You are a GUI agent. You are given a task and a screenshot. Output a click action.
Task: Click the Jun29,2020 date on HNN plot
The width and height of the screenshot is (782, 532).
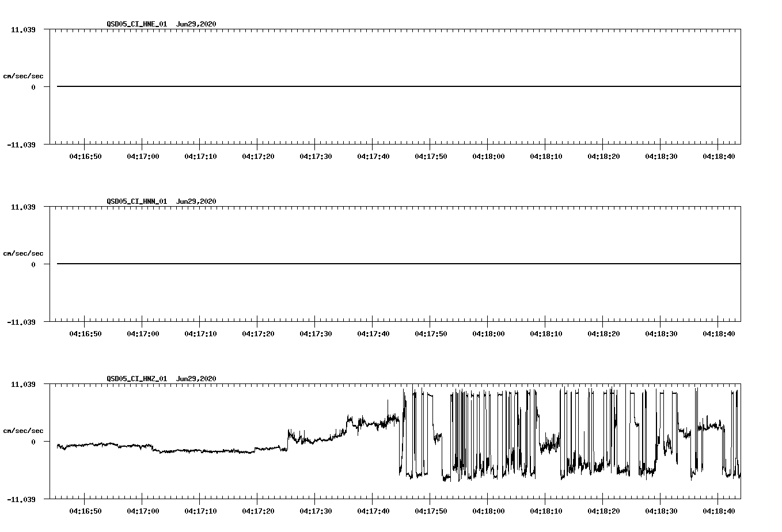[196, 202]
